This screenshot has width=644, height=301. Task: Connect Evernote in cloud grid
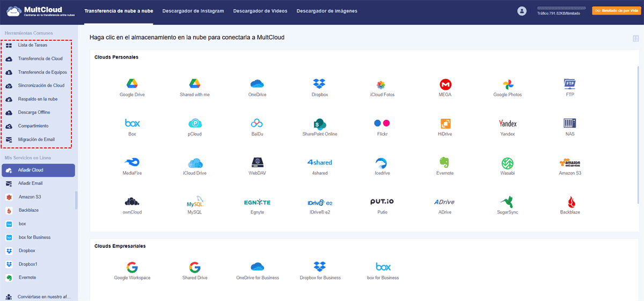[x=445, y=166]
